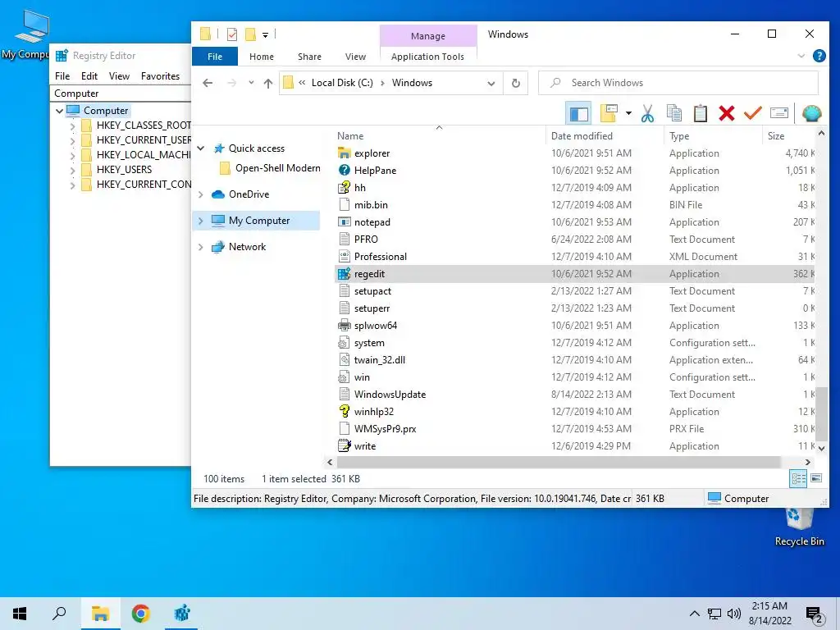Expand HKEY_USERS in Registry Editor

click(x=72, y=171)
